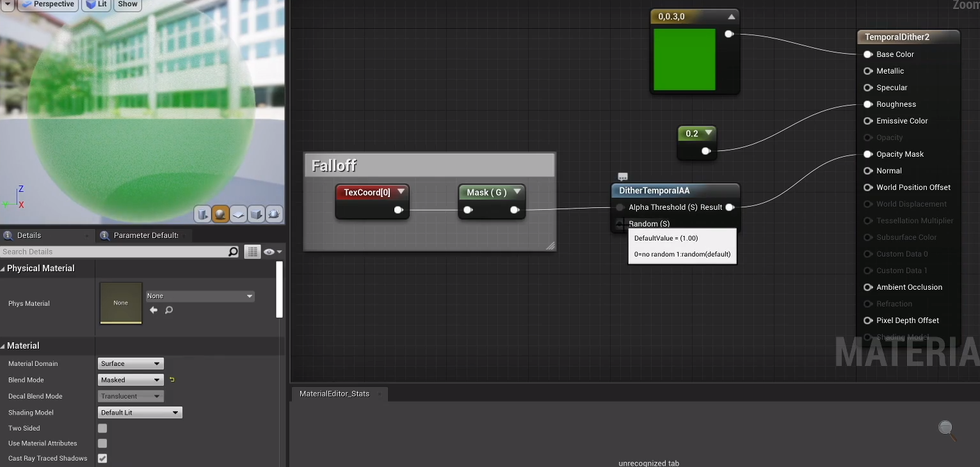Uncheck Cast Ray Traced Shadows
980x467 pixels.
(102, 458)
